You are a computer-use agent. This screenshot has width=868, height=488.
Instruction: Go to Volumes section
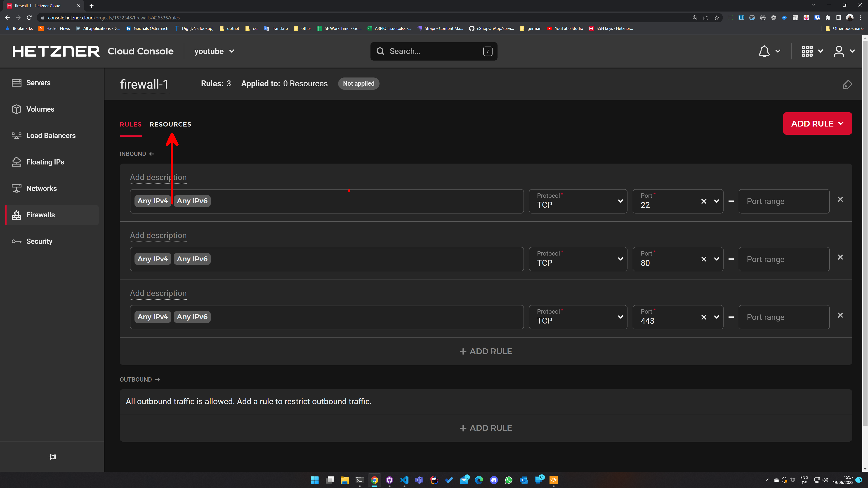[40, 109]
